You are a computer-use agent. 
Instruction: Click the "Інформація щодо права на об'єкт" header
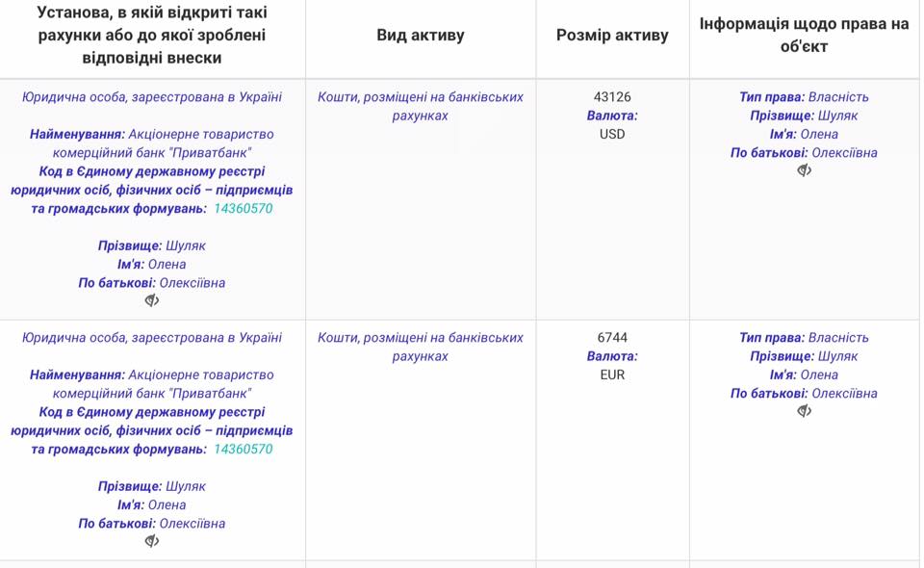(804, 36)
